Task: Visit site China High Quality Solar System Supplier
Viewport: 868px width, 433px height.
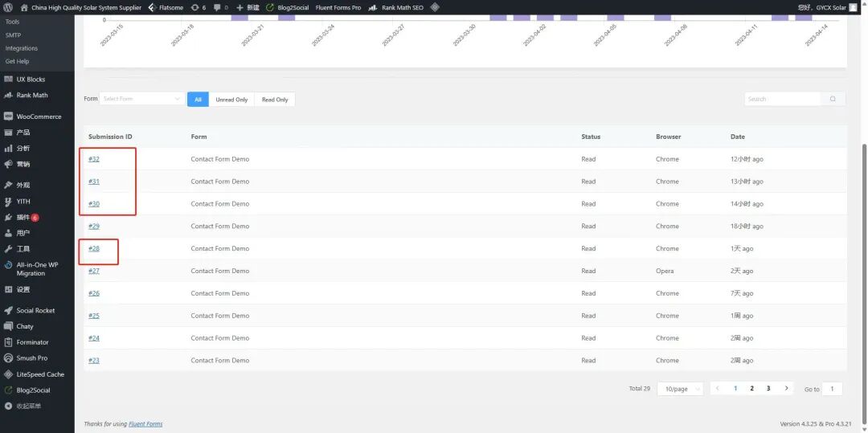Action: (81, 8)
